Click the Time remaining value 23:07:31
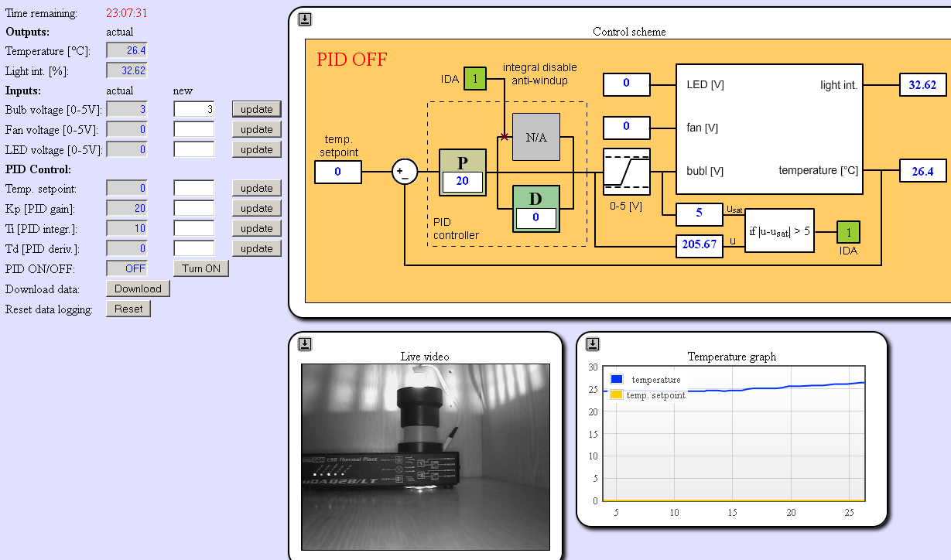 pyautogui.click(x=127, y=13)
